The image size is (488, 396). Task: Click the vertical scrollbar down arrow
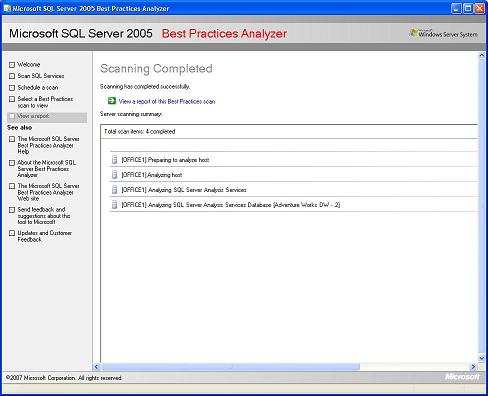pyautogui.click(x=482, y=358)
